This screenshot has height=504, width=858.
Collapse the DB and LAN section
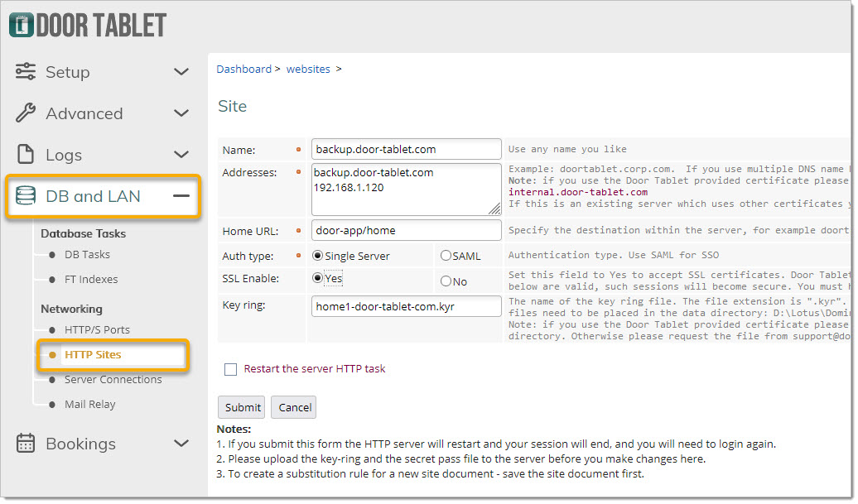pyautogui.click(x=181, y=196)
